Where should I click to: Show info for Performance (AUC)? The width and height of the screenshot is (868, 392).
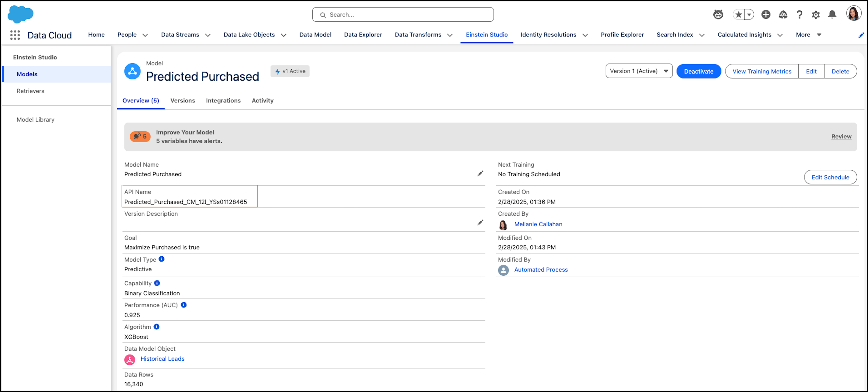(x=184, y=305)
